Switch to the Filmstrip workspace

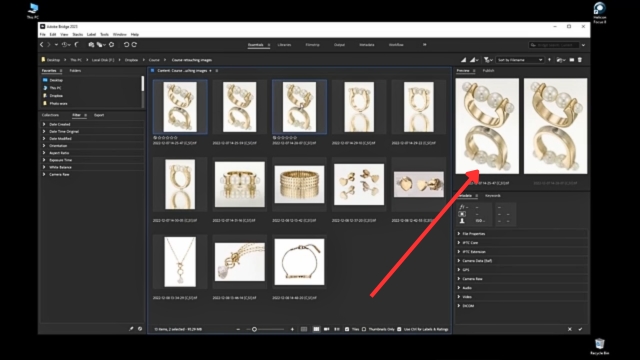pyautogui.click(x=313, y=45)
